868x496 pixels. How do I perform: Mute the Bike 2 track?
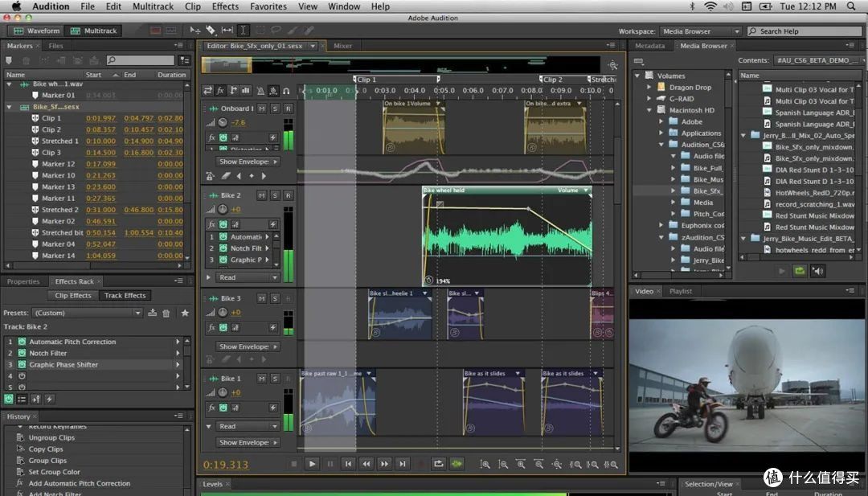(261, 195)
